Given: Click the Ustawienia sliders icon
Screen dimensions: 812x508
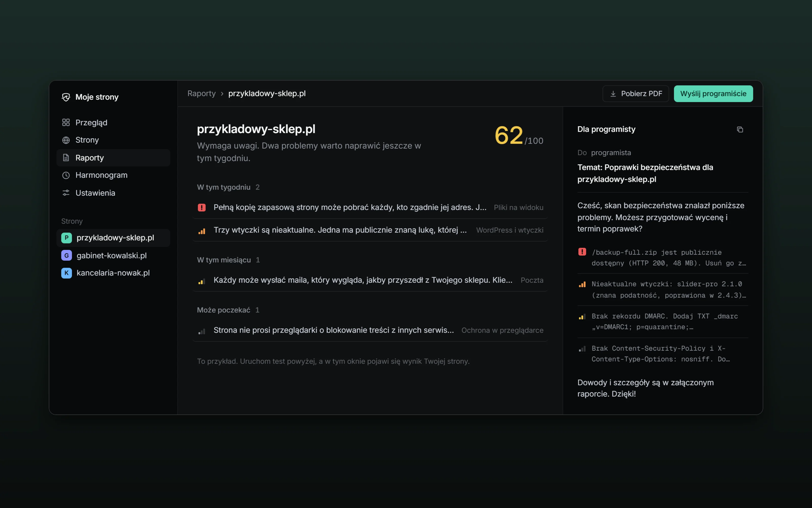Looking at the screenshot, I should 66,193.
